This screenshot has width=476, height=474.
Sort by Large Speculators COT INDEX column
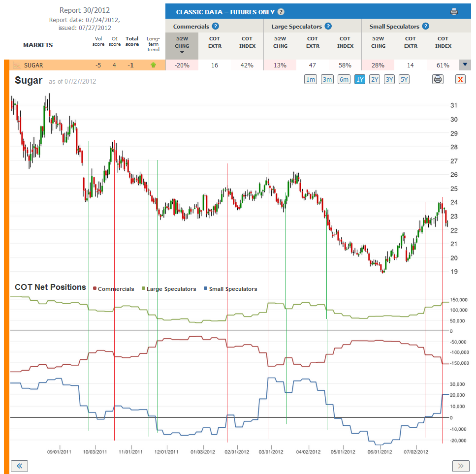point(345,42)
